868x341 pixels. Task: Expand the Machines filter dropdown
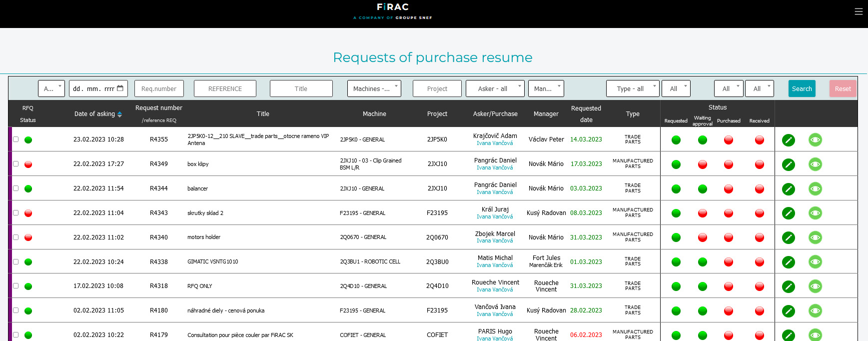[374, 88]
